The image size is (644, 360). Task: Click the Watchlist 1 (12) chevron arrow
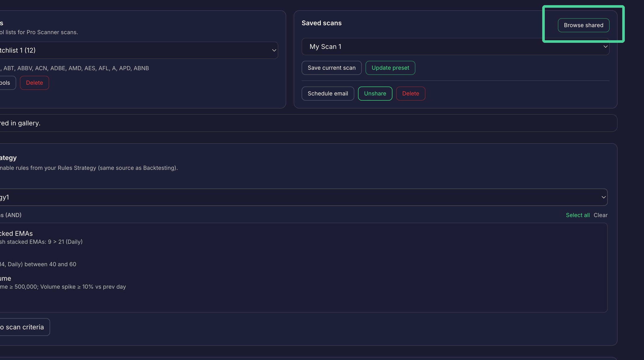[274, 51]
